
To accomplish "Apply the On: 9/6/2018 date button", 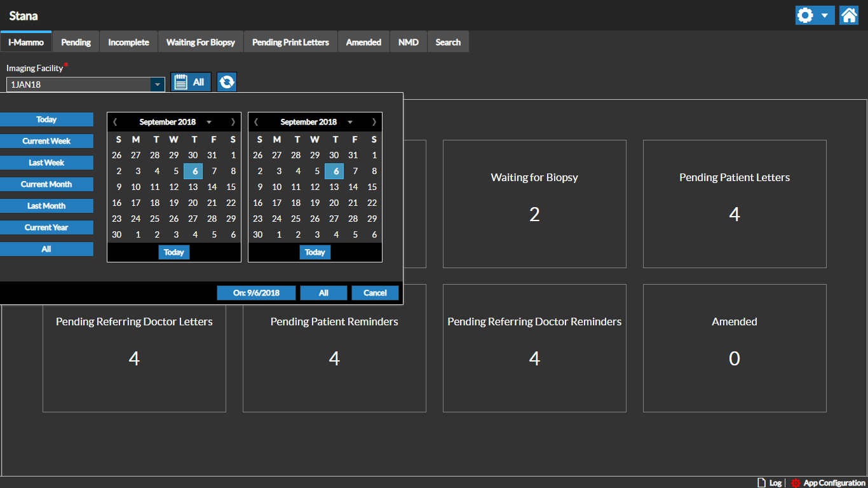I will [x=256, y=293].
